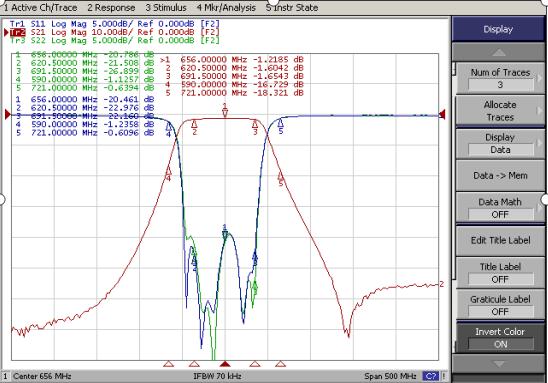
Task: Open the 4 Mkr/Analysis menu
Action: click(x=226, y=7)
